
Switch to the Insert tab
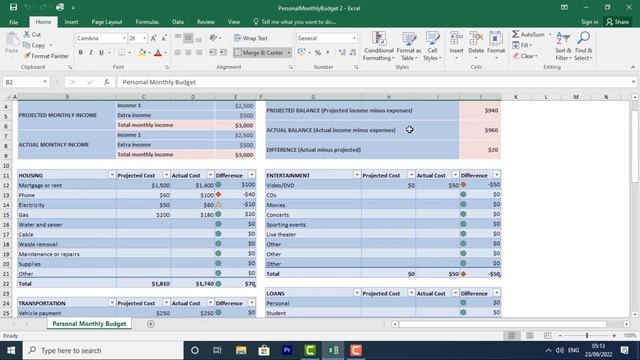tap(71, 22)
